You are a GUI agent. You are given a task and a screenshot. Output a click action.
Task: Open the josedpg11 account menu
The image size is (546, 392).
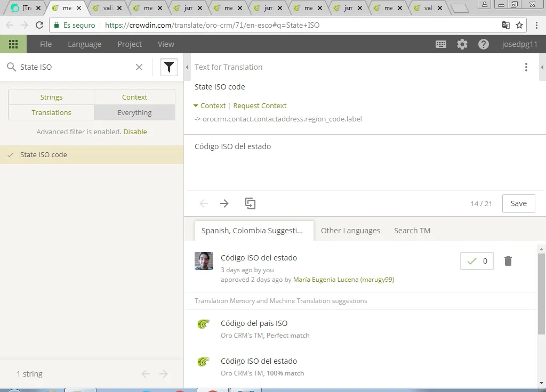[519, 44]
